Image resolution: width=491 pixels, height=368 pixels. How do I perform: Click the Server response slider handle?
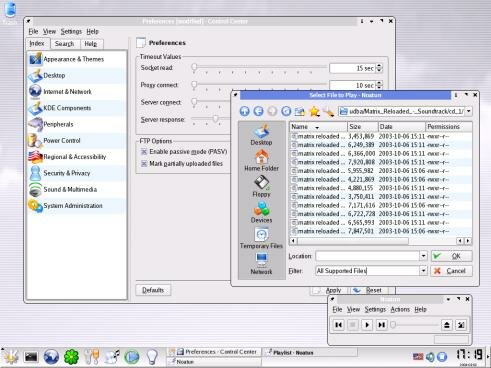[216, 119]
